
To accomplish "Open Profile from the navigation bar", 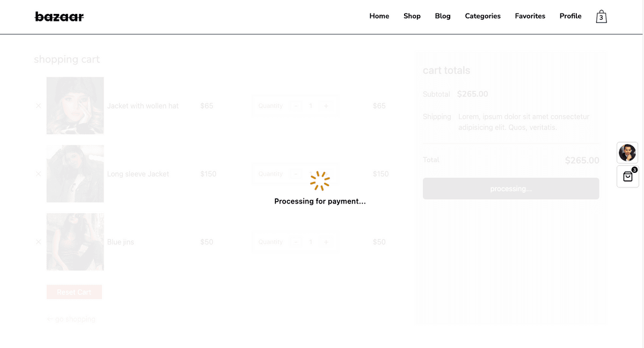I will (570, 16).
